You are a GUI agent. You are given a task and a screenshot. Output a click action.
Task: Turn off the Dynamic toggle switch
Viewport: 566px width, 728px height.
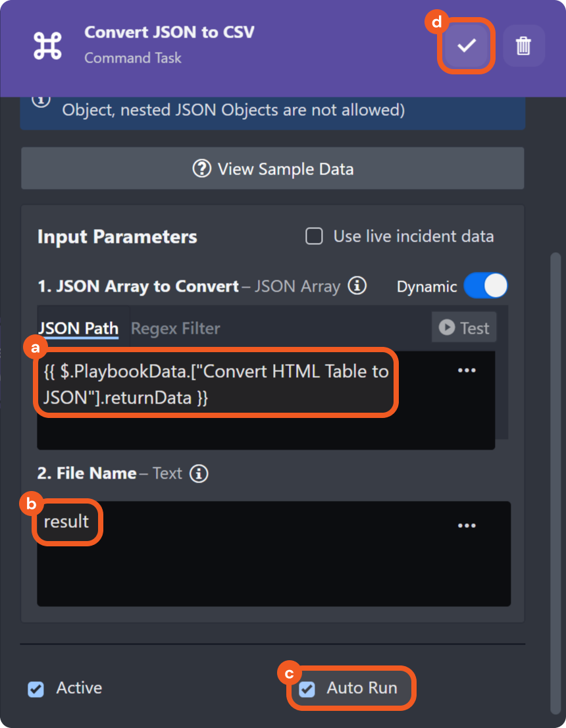[x=486, y=286]
